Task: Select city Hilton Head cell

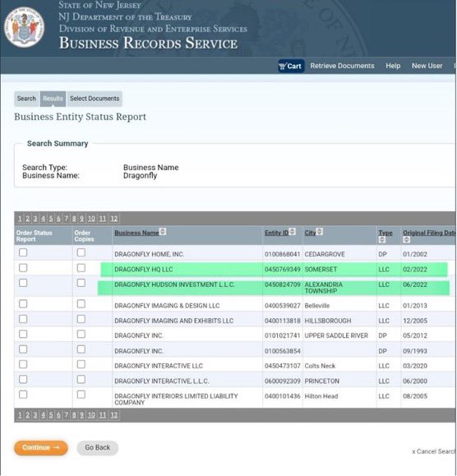Action: click(x=321, y=396)
